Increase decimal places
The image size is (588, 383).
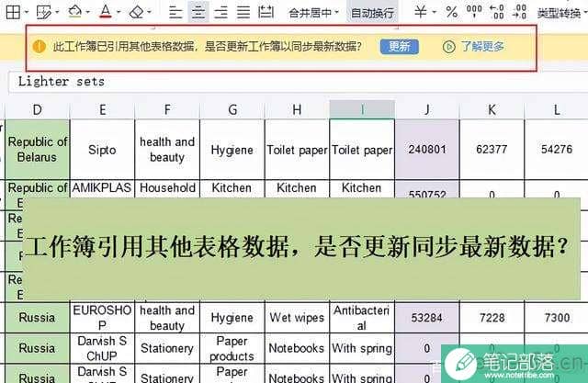coord(497,12)
